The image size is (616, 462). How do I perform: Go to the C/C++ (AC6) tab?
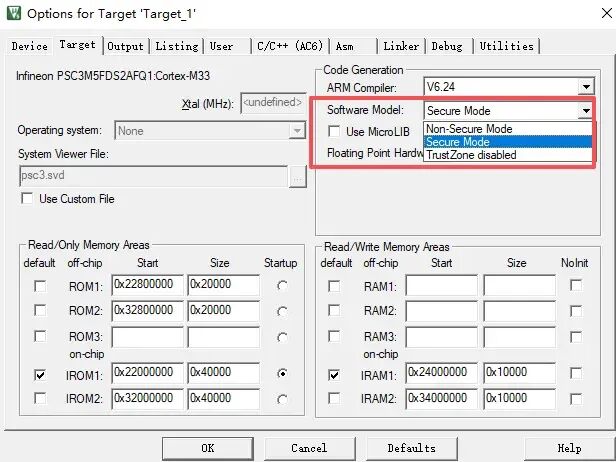point(290,46)
